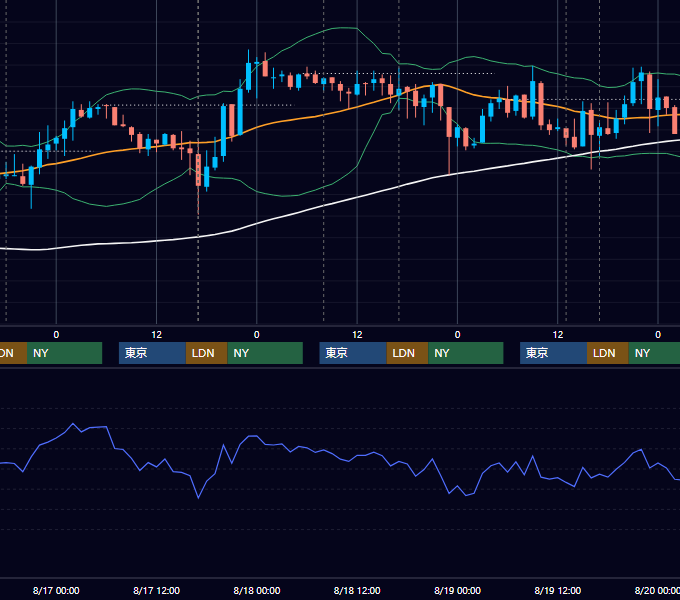This screenshot has width=680, height=600.
Task: Click the 8/19 12:00 date label
Action: (558, 590)
